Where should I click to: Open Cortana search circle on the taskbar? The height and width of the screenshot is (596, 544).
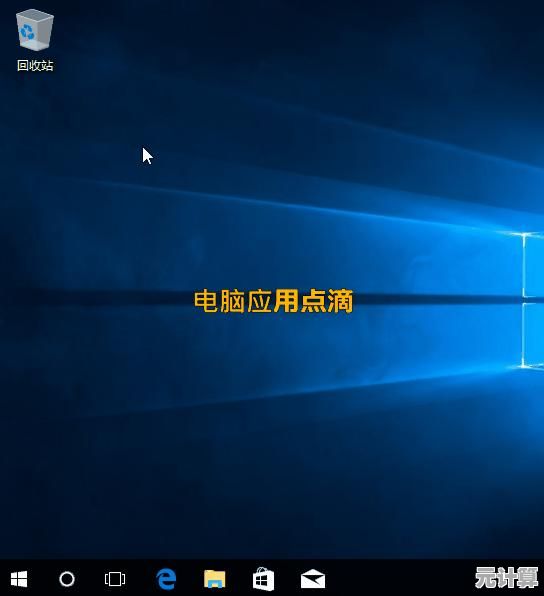tap(67, 579)
